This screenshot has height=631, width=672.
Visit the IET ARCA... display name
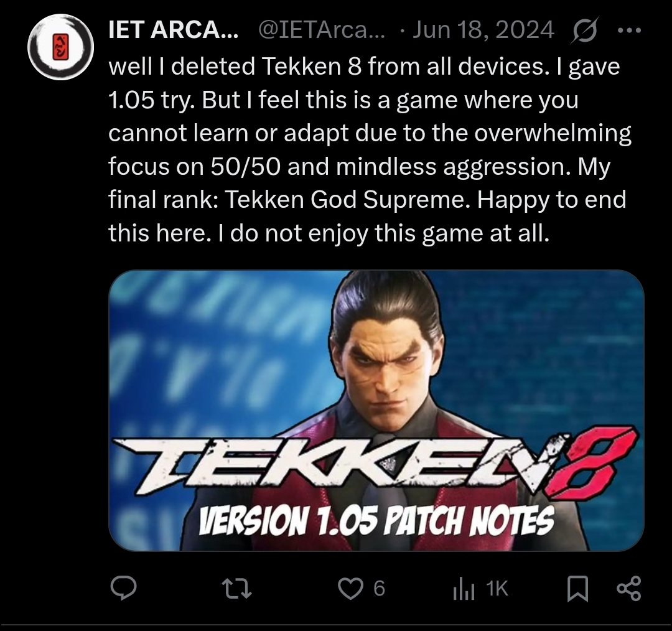click(173, 30)
